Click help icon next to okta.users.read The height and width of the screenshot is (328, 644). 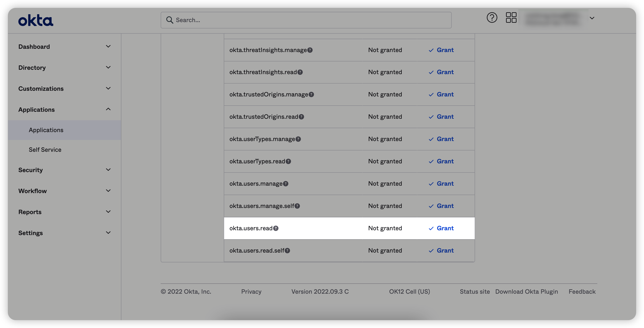pyautogui.click(x=276, y=228)
